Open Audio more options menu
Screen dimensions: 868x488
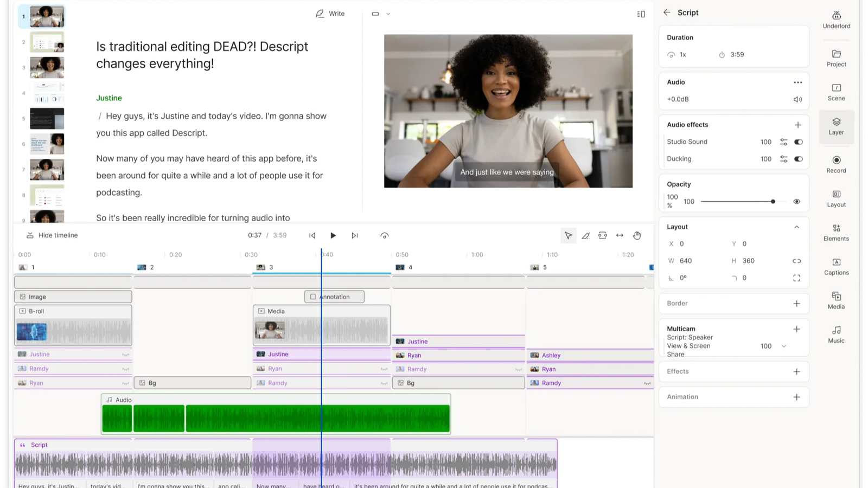click(797, 82)
